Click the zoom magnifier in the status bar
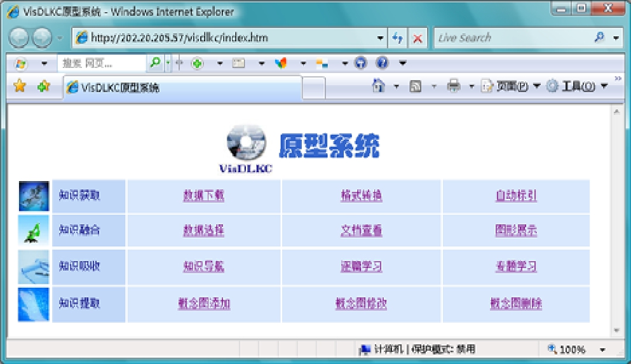 [552, 349]
